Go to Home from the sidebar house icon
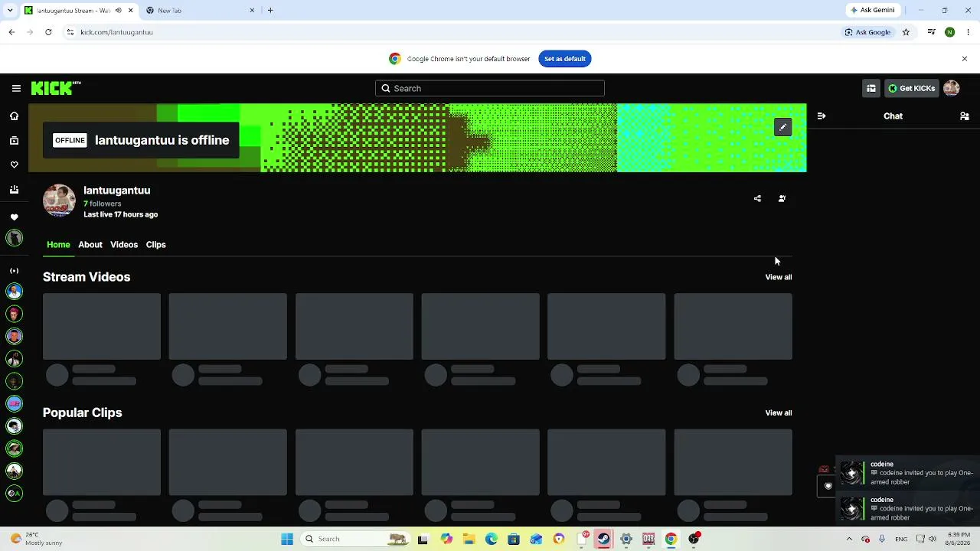The height and width of the screenshot is (551, 980). tap(14, 116)
